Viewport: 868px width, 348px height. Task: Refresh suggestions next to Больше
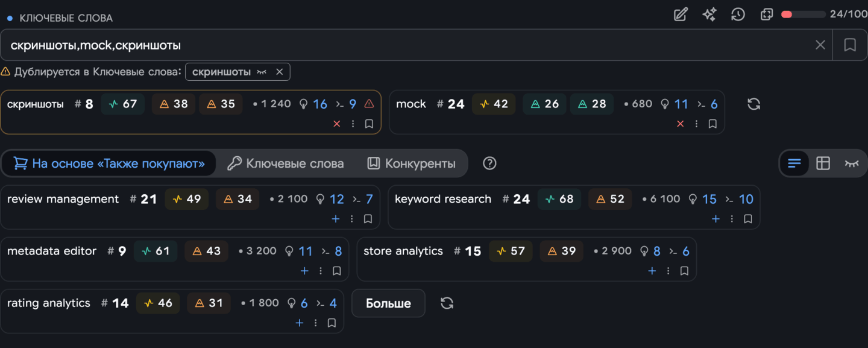pyautogui.click(x=447, y=303)
